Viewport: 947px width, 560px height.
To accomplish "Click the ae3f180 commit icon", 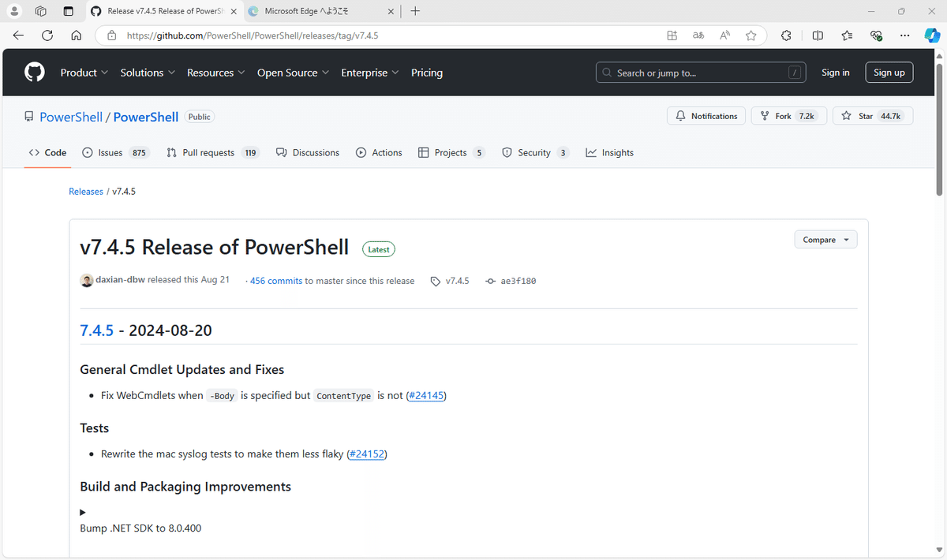I will tap(491, 281).
